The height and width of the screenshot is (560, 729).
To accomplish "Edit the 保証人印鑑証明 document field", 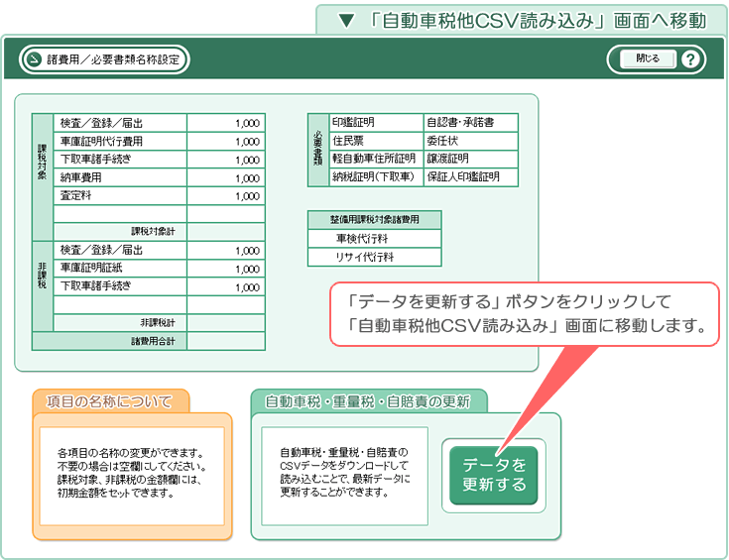I will [470, 177].
